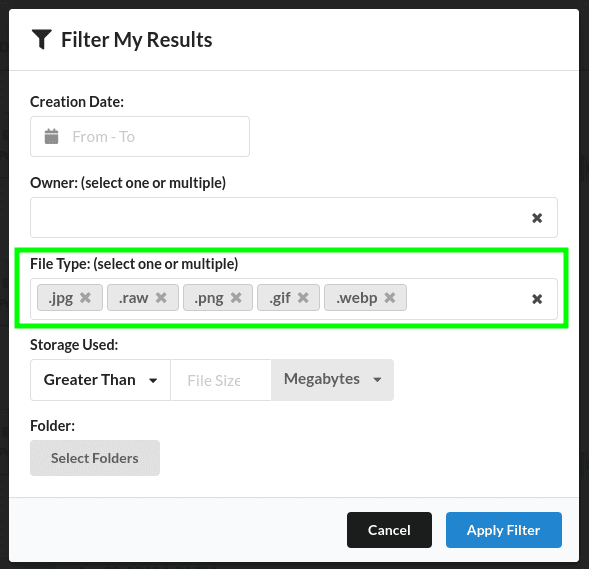This screenshot has height=569, width=589.
Task: Click the .webp tag label
Action: (356, 298)
